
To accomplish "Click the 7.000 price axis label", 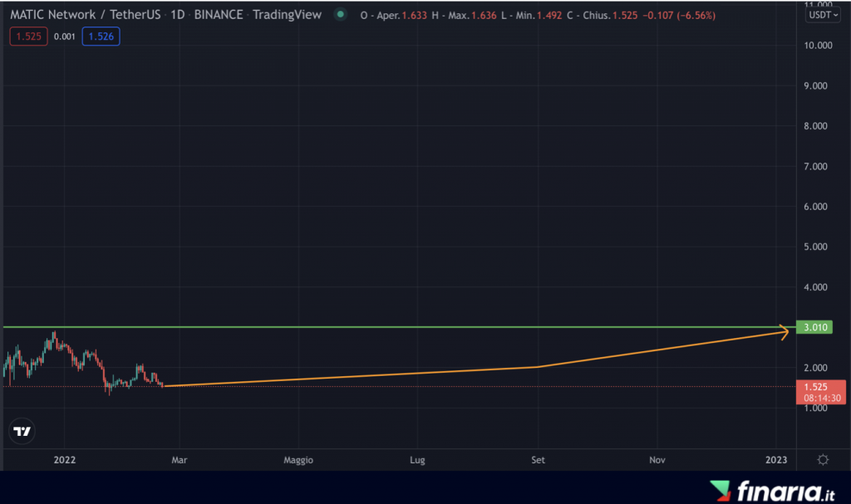I will tap(816, 166).
